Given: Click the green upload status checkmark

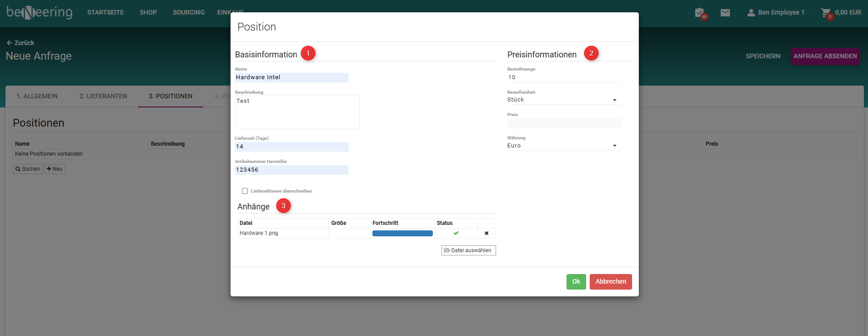Looking at the screenshot, I should tap(456, 233).
